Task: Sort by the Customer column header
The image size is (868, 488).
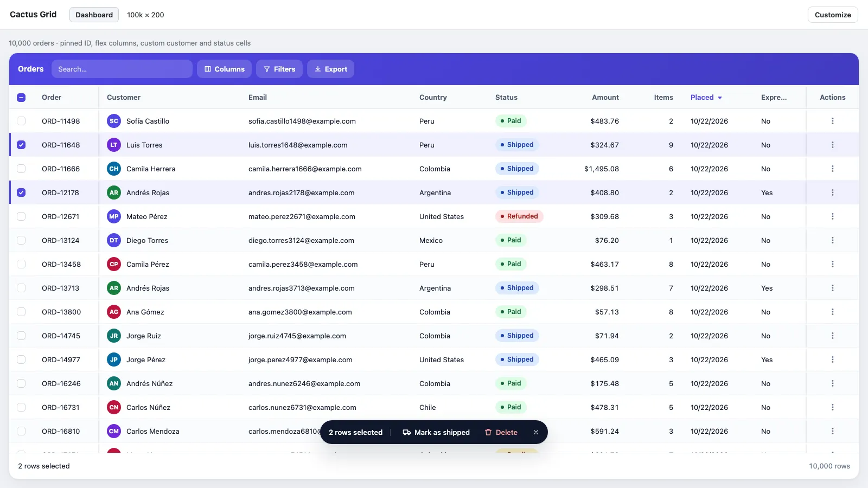Action: point(124,98)
